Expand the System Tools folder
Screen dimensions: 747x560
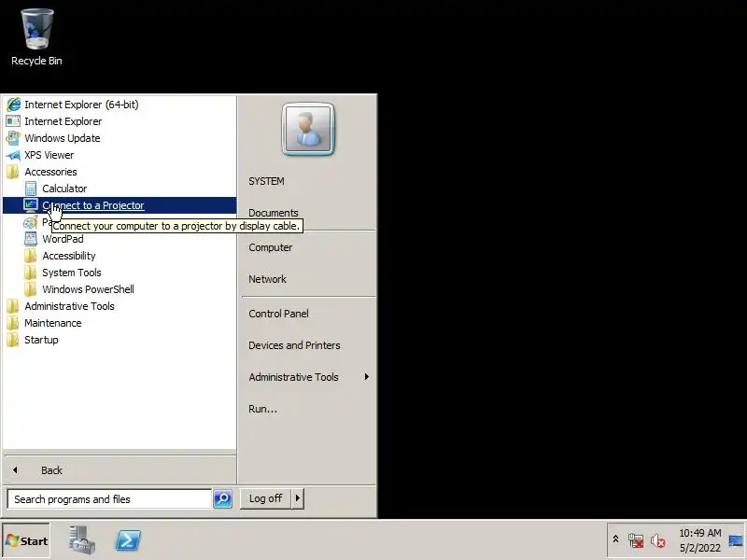point(120,273)
